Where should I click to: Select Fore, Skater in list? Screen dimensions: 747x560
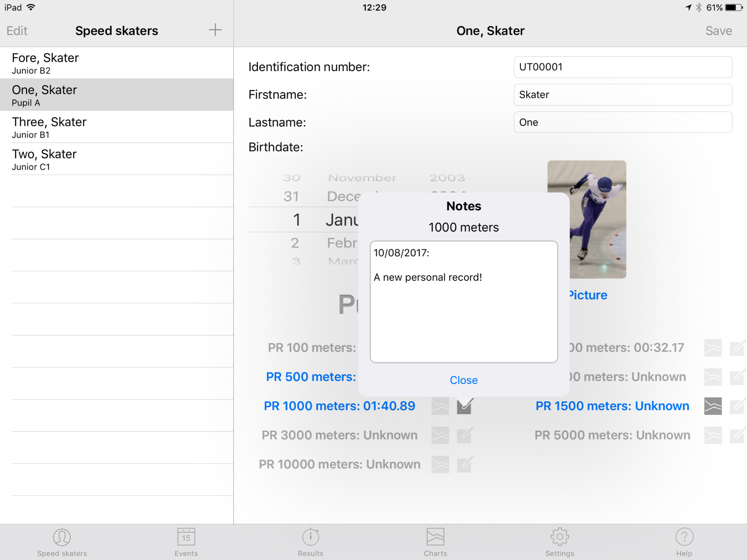(116, 63)
